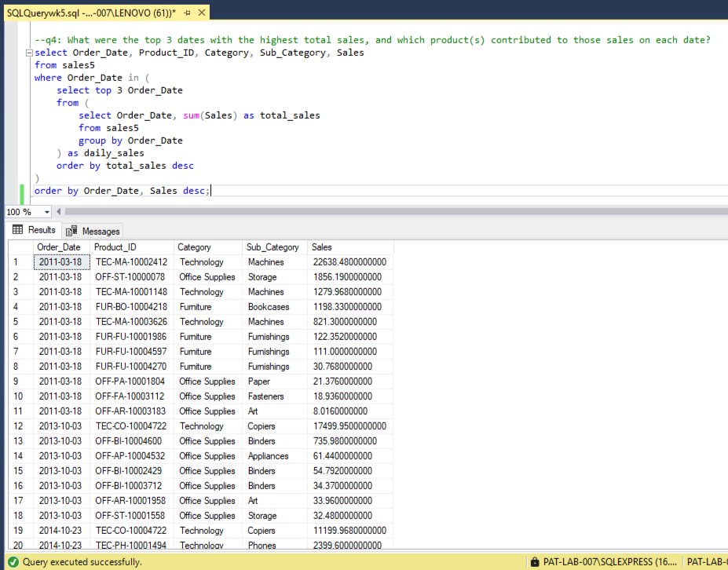Click the results grid select-all corner cell

pos(21,247)
